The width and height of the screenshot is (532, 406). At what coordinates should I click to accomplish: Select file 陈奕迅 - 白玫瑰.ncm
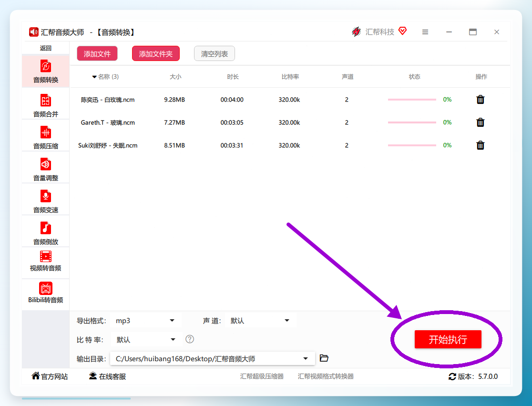click(108, 100)
